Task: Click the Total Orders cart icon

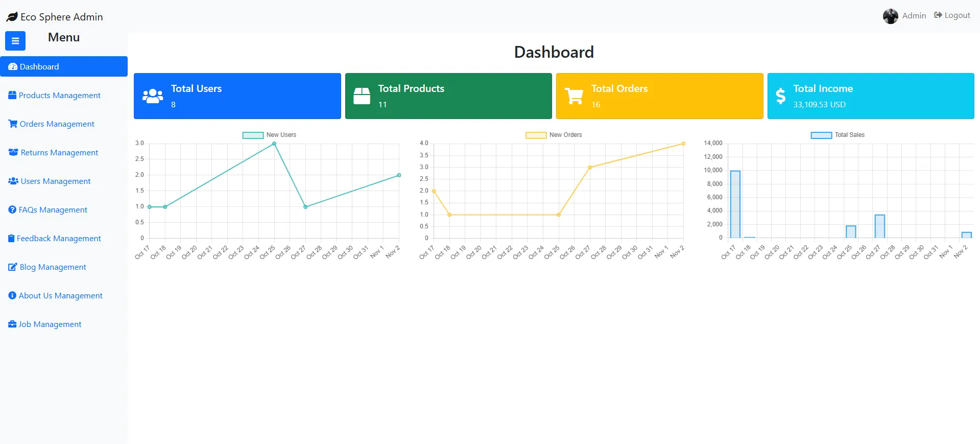Action: (x=574, y=96)
